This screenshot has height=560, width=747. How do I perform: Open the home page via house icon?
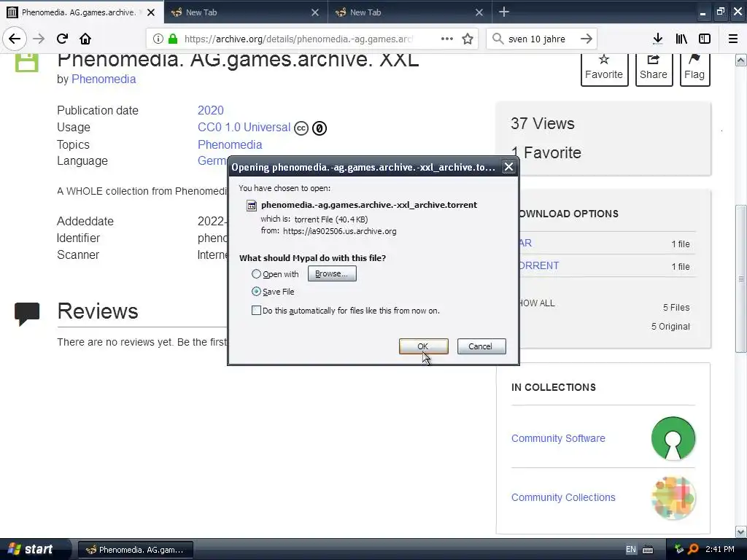[85, 39]
